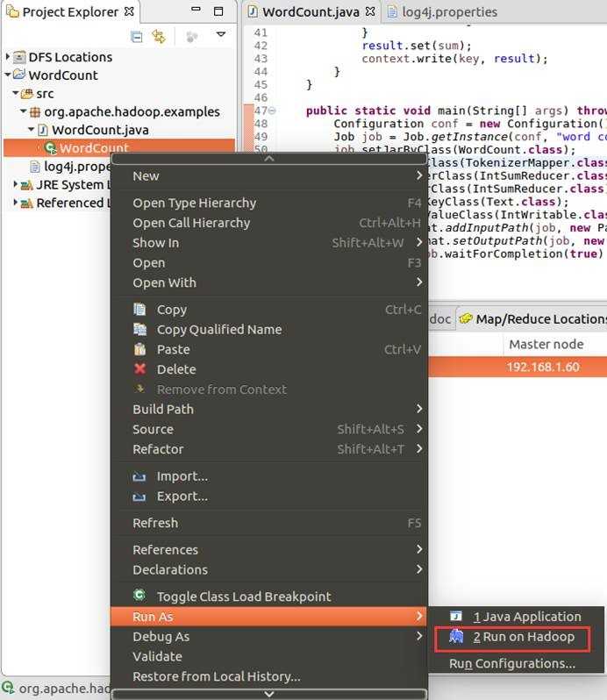The height and width of the screenshot is (700, 607).
Task: Open the Show In submenu
Action: coord(269,243)
